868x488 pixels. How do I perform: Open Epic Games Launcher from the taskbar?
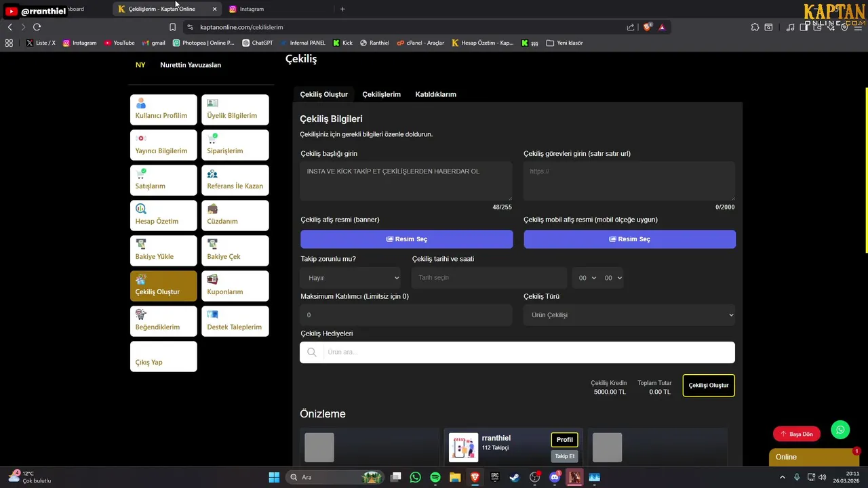[495, 477]
